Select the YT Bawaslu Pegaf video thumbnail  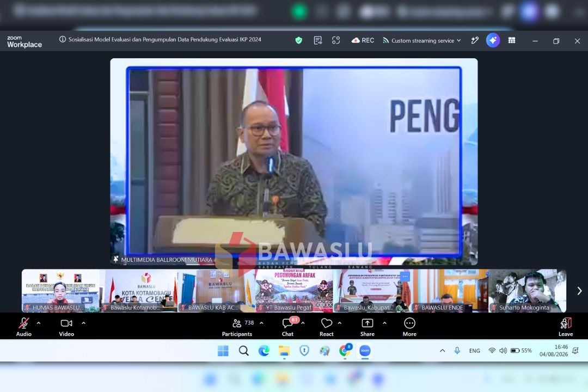pyautogui.click(x=294, y=291)
